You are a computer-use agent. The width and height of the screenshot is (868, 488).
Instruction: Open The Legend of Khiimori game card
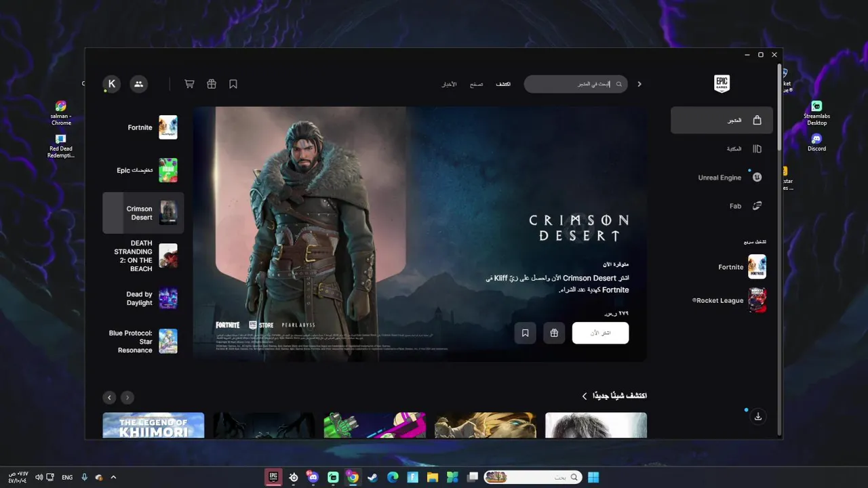(153, 426)
